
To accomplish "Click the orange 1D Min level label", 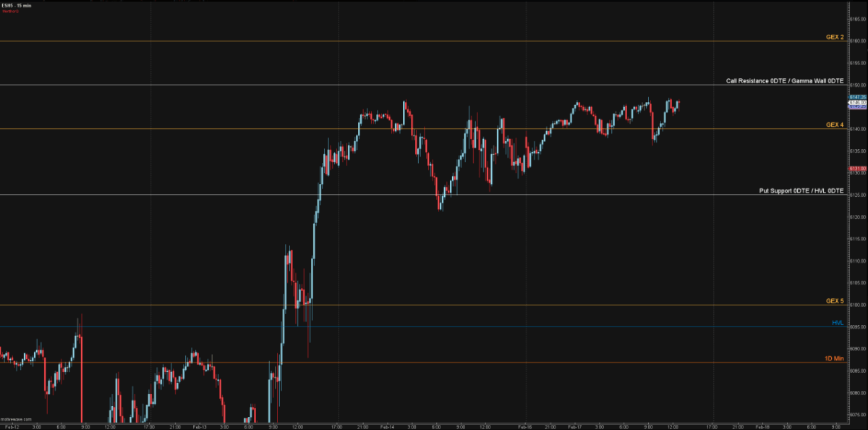I will [x=834, y=358].
